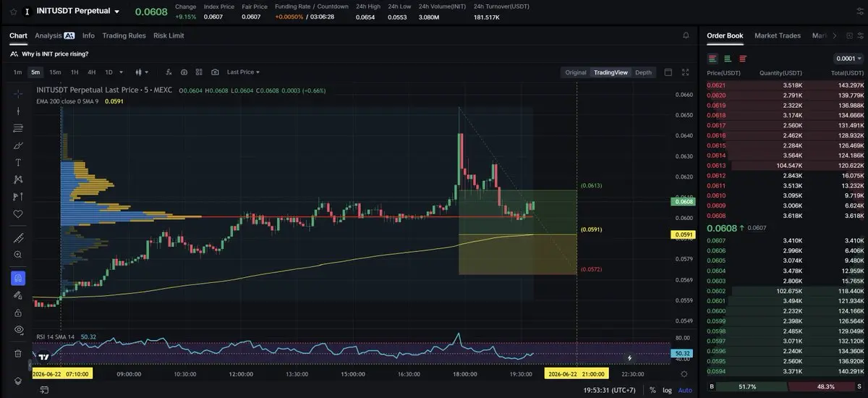This screenshot has width=868, height=398.
Task: Open object tree layers icon
Action: point(18,381)
